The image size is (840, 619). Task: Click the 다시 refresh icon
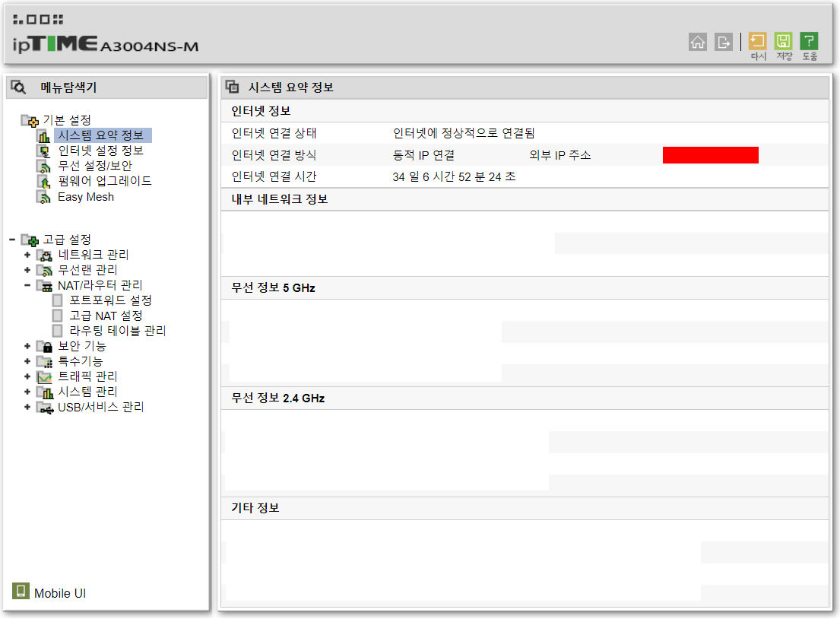pos(757,41)
